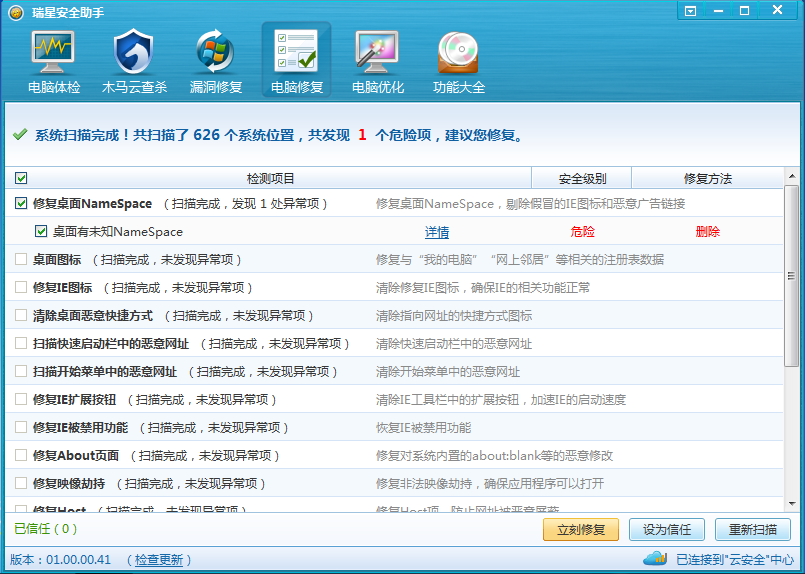The height and width of the screenshot is (574, 805).
Task: Open 详情 link for unknown NameSpace
Action: point(437,232)
